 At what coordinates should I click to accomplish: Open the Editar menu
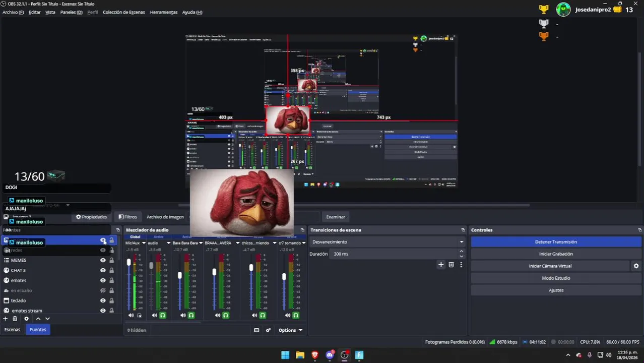[35, 12]
